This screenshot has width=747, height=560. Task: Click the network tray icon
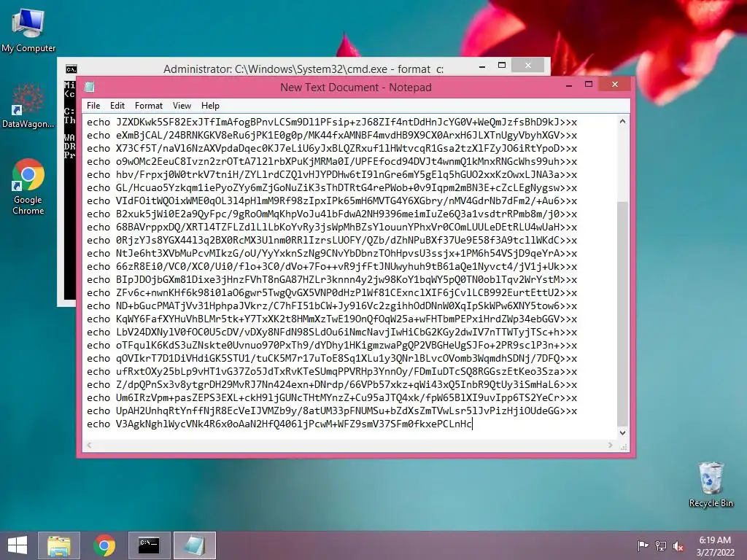(661, 545)
